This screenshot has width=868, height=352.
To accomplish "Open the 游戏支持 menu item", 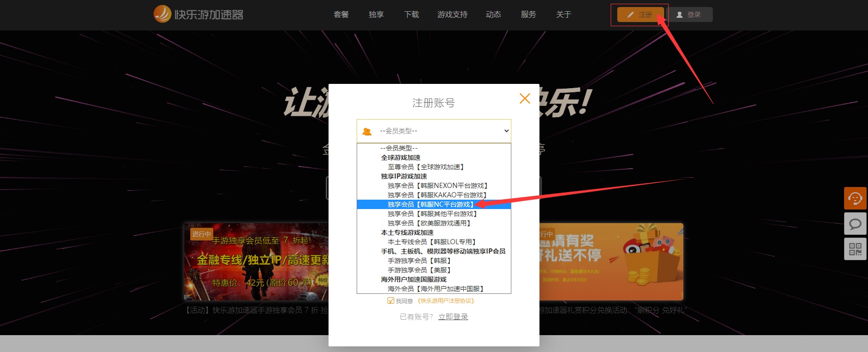I will 452,15.
